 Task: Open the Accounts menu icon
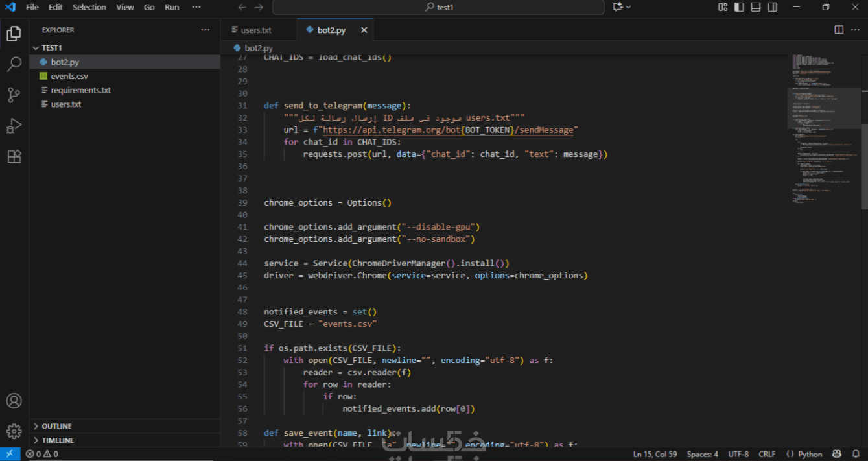(x=14, y=401)
